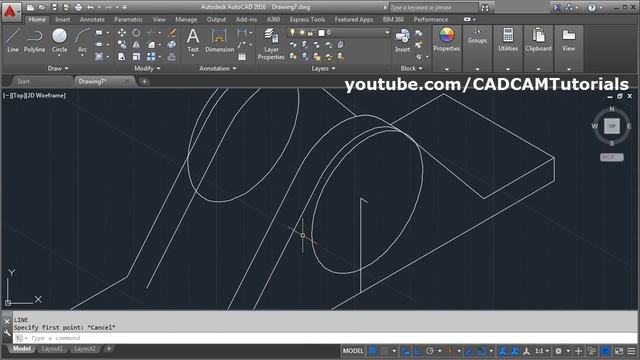Viewport: 640px width, 360px height.
Task: Switch to the Layout2 tab
Action: tap(85, 349)
